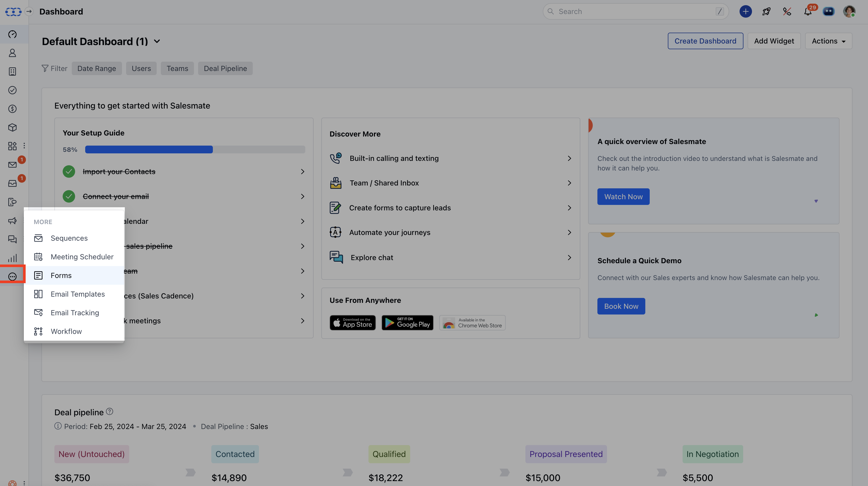Select Email Templates from More menu
Image resolution: width=868 pixels, height=486 pixels.
[74, 294]
